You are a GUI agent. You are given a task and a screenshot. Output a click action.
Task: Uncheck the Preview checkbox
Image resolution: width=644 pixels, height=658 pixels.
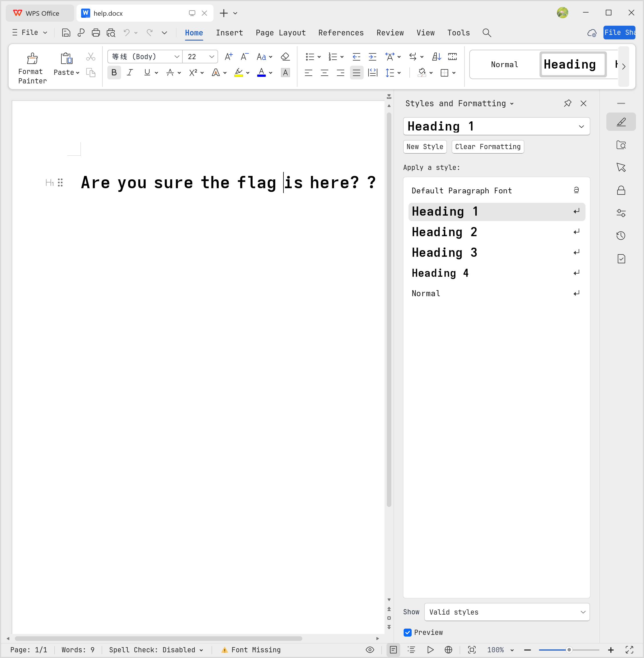(x=408, y=632)
